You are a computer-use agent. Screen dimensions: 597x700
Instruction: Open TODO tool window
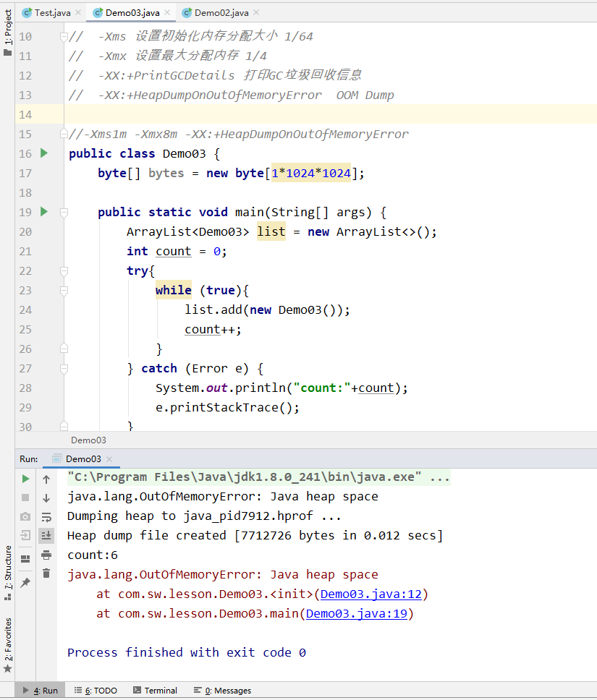(x=96, y=690)
